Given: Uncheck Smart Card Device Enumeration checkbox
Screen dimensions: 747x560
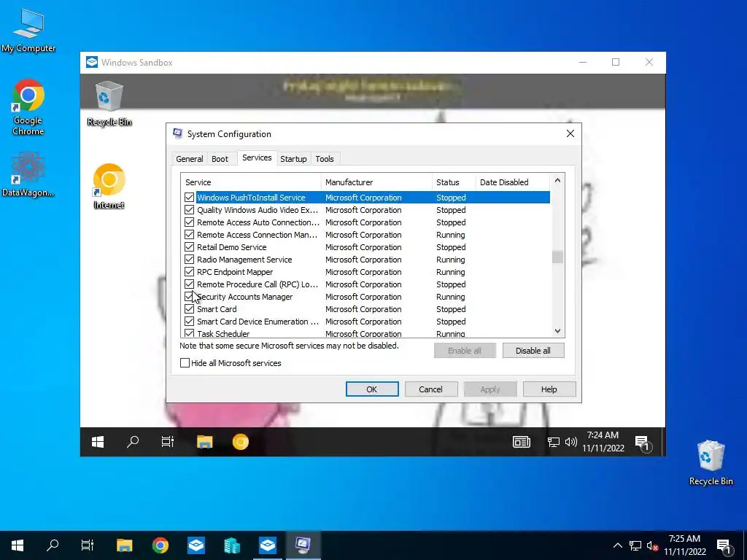Looking at the screenshot, I should pos(189,321).
